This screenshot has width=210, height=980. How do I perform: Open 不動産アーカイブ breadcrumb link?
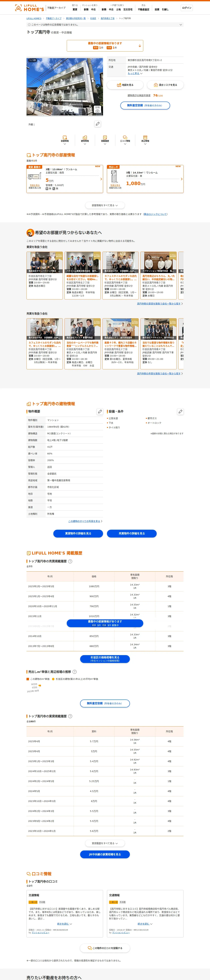[x=54, y=18]
